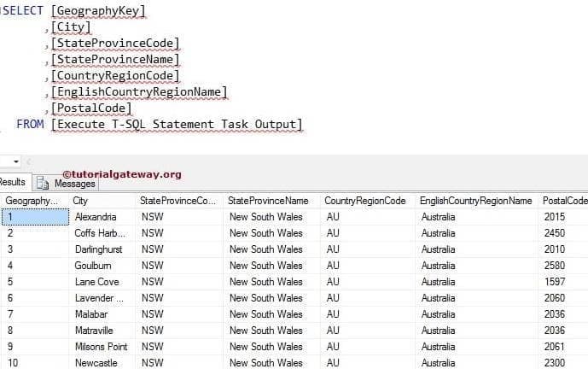Place cursor on [CountryRegionCode] in the query
This screenshot has width=588, height=369.
point(115,75)
